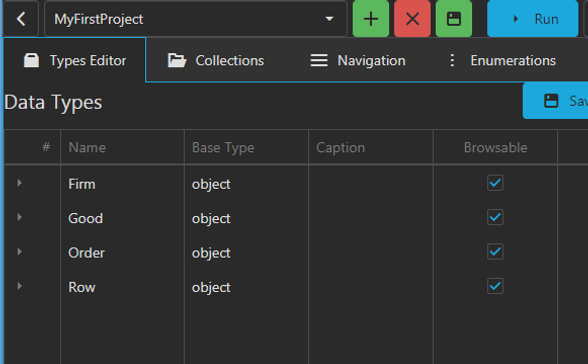588x364 pixels.
Task: Switch to the Types Editor tab
Action: [75, 60]
